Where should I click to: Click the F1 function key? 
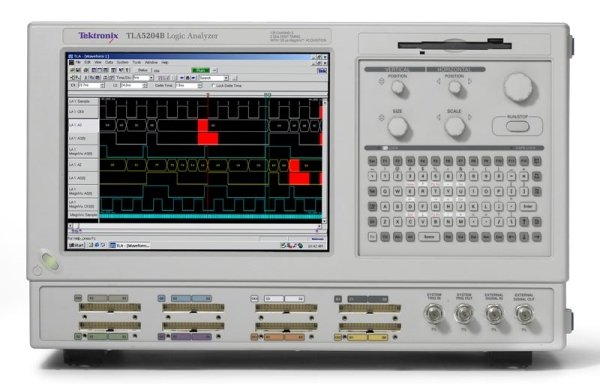(x=385, y=161)
